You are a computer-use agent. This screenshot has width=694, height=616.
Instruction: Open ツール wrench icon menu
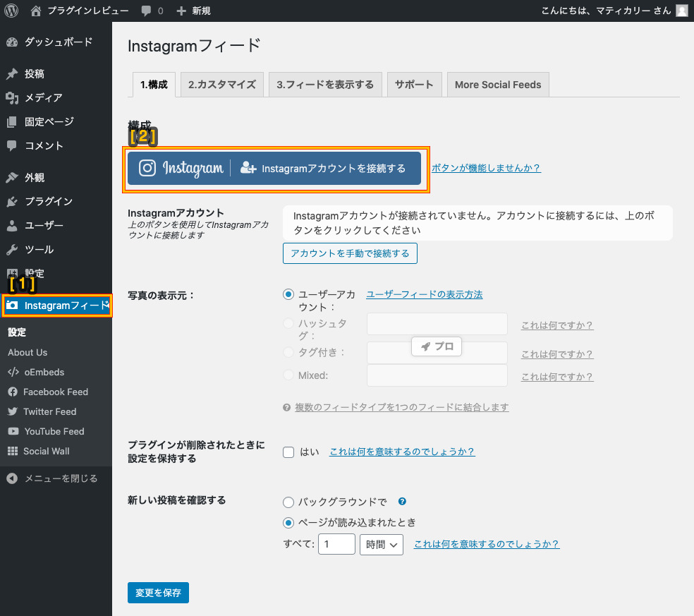point(13,250)
